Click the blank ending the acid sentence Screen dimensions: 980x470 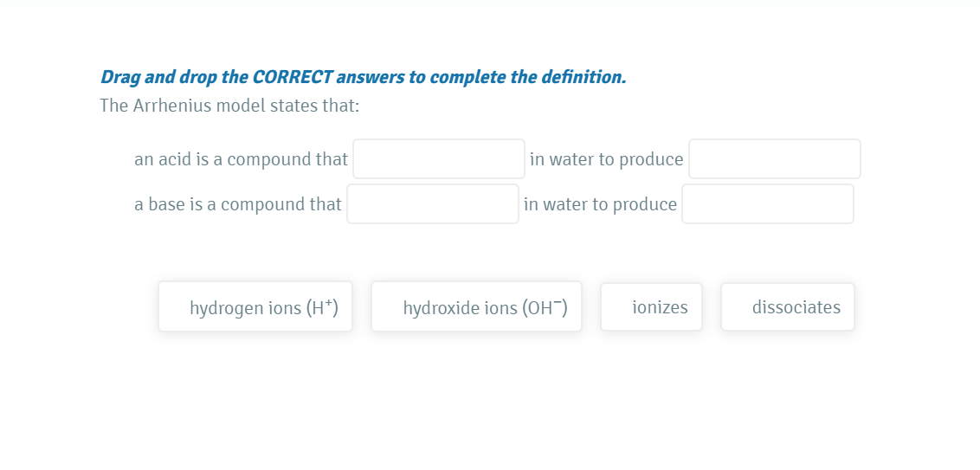click(x=775, y=159)
